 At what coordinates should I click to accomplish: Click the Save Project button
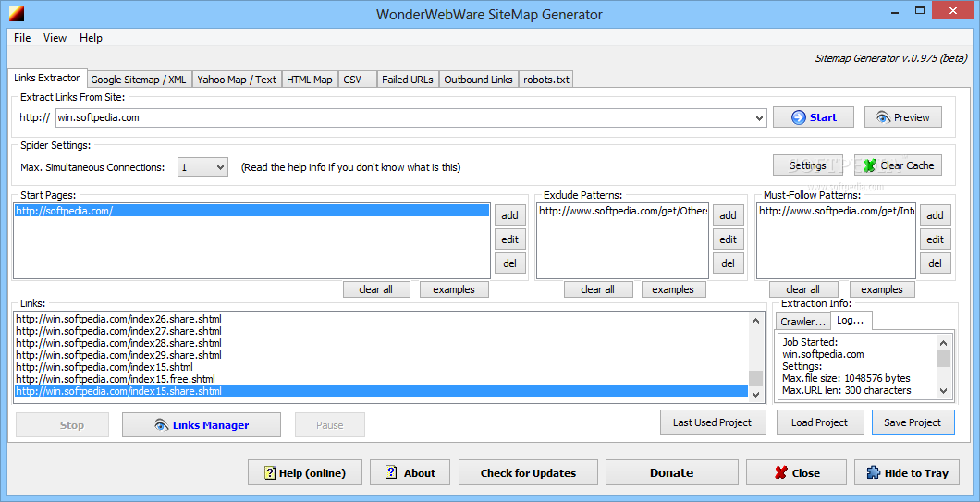pos(913,422)
